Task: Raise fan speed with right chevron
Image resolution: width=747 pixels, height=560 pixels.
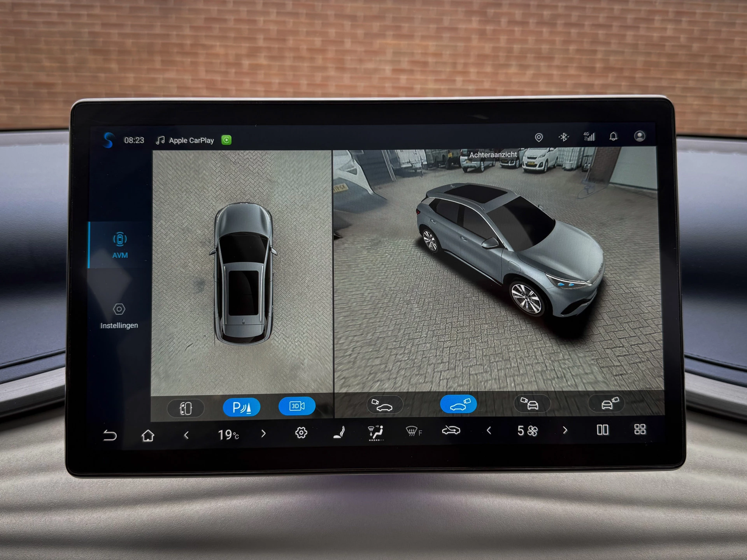Action: (565, 430)
